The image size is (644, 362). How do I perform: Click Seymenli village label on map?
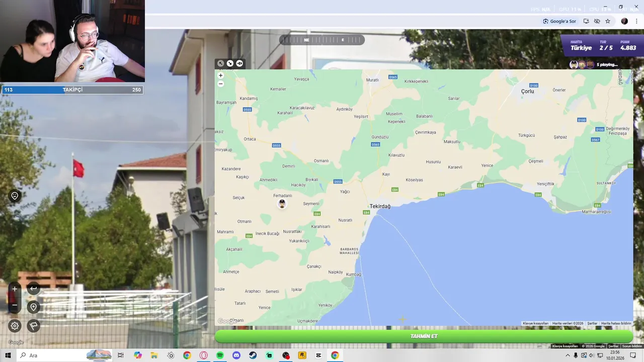311,204
